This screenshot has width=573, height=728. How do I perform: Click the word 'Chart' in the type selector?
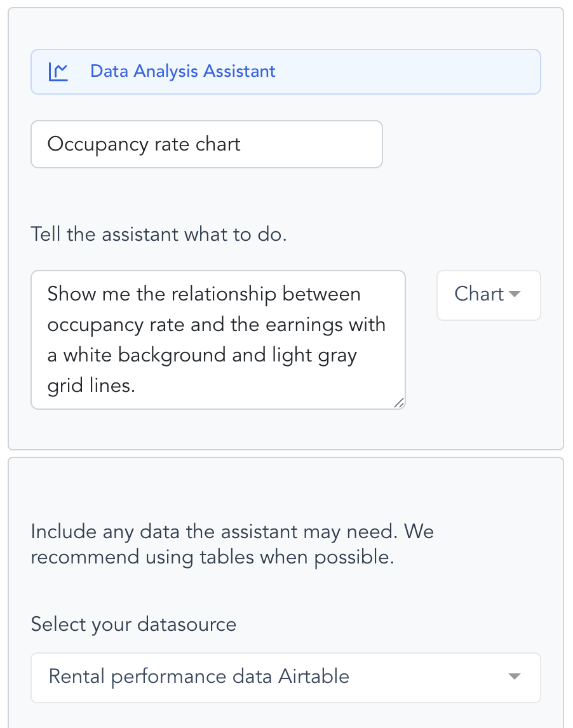click(479, 294)
